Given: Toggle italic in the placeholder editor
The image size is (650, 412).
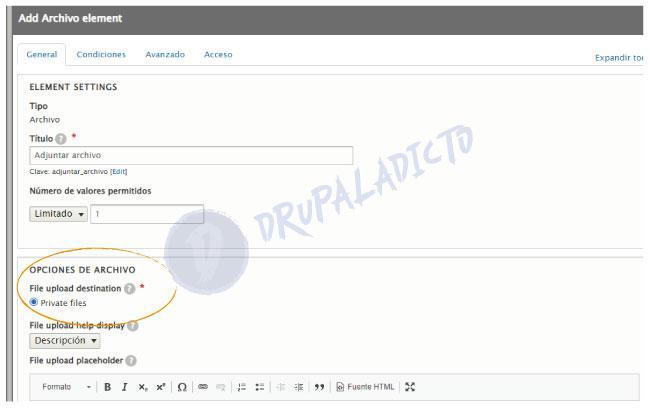Looking at the screenshot, I should (x=124, y=387).
